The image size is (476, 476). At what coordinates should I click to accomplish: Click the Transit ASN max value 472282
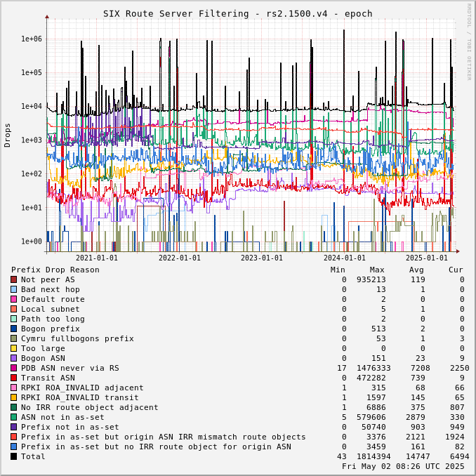(371, 378)
